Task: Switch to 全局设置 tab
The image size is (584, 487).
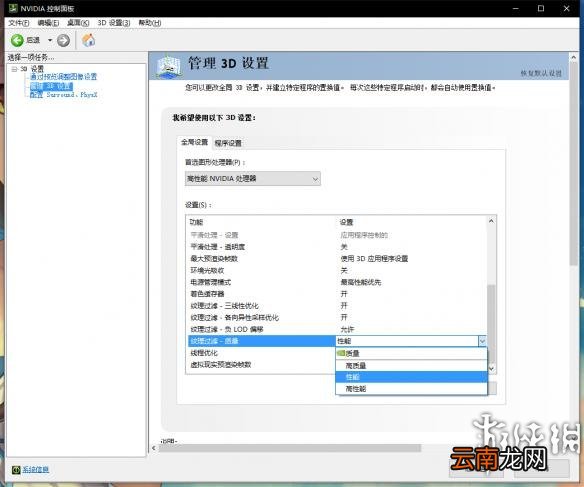Action: click(x=194, y=142)
